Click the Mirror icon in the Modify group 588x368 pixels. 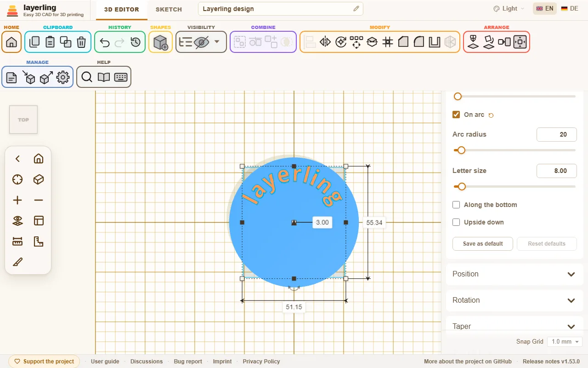(x=325, y=42)
